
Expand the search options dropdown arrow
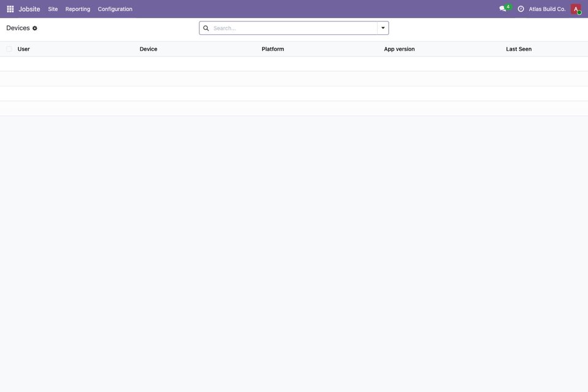(383, 28)
